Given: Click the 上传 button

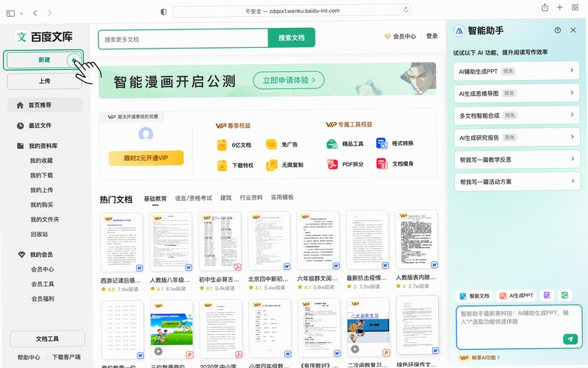Looking at the screenshot, I should tap(44, 81).
